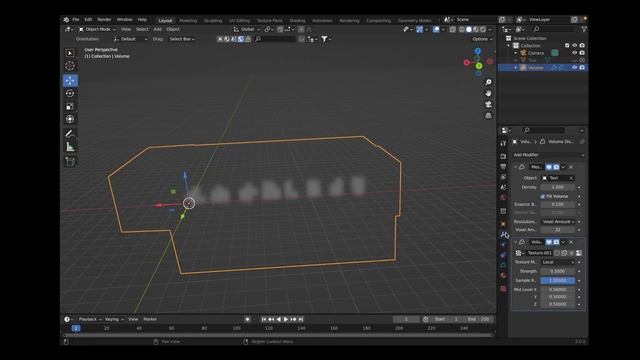This screenshot has width=640, height=360.
Task: Click the green Y axis gizmo ball
Action: 479,66
